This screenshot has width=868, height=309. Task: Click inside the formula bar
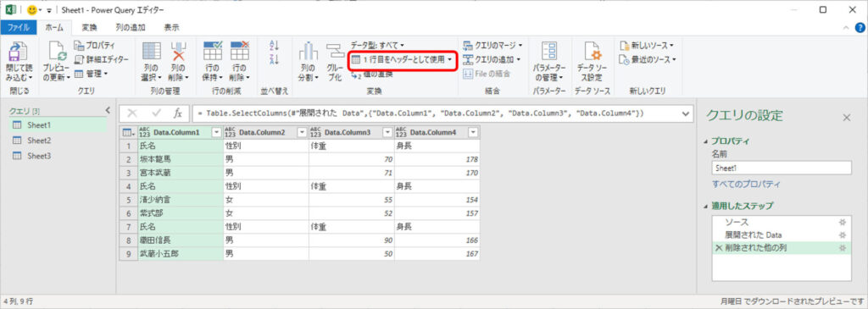tap(437, 113)
